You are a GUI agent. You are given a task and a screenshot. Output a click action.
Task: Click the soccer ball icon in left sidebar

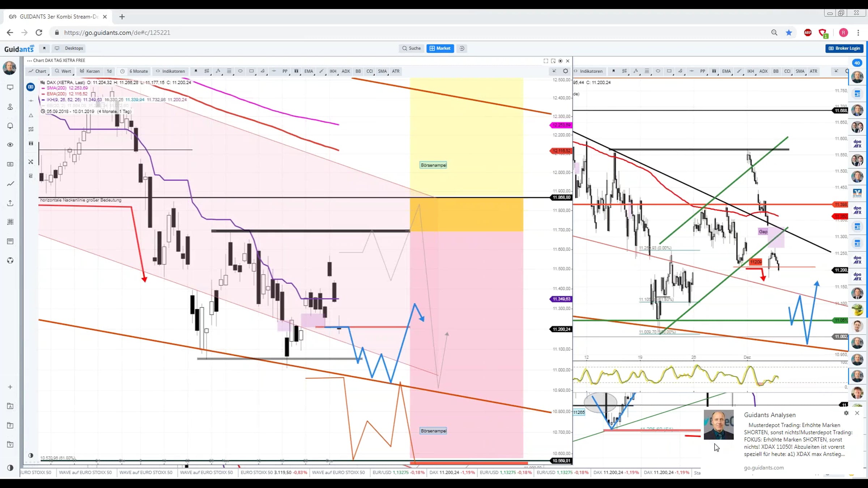click(x=10, y=261)
